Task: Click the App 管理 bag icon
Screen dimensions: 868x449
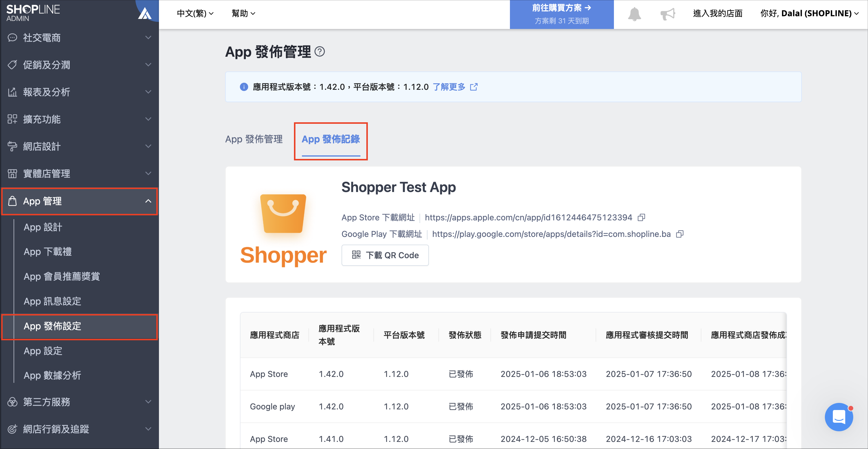Action: pyautogui.click(x=12, y=201)
